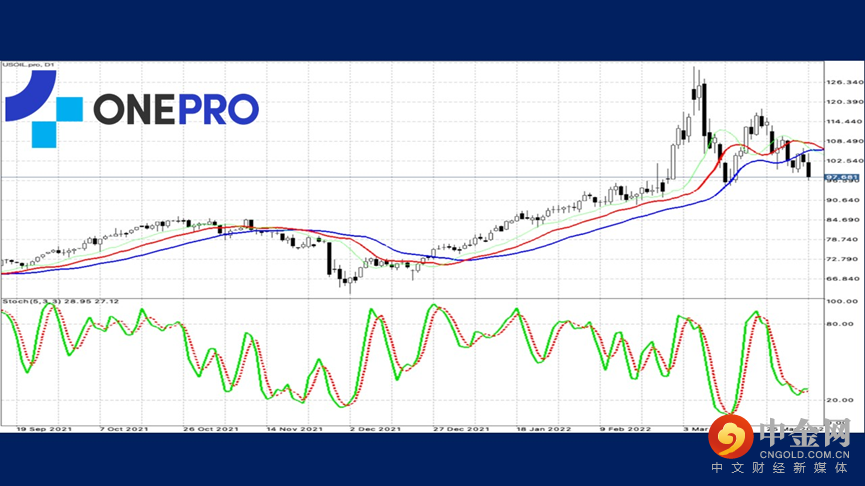This screenshot has height=486, width=865.
Task: Click the ONEPRO logo
Action: click(x=132, y=109)
